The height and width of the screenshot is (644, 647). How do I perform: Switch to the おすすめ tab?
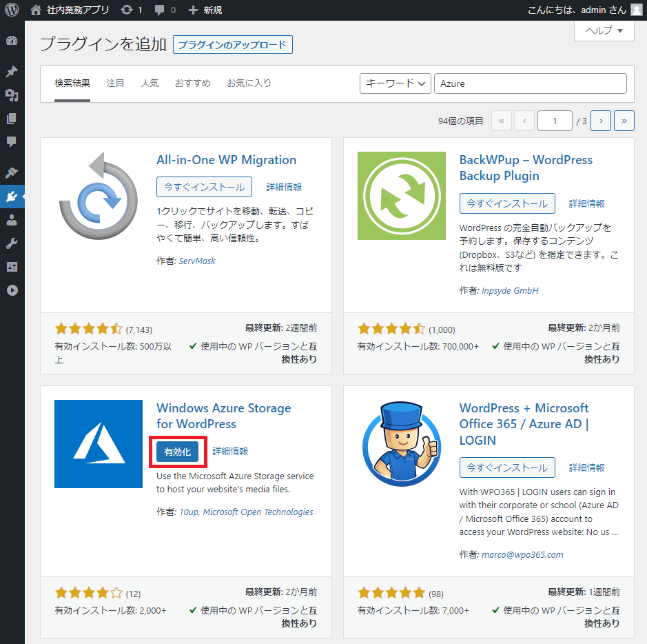click(x=193, y=83)
